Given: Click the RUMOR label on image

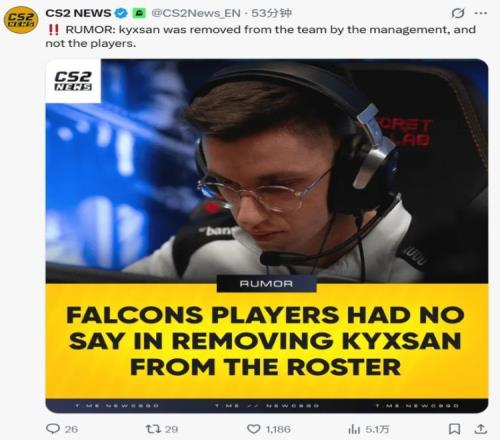Looking at the screenshot, I should pyautogui.click(x=266, y=284).
